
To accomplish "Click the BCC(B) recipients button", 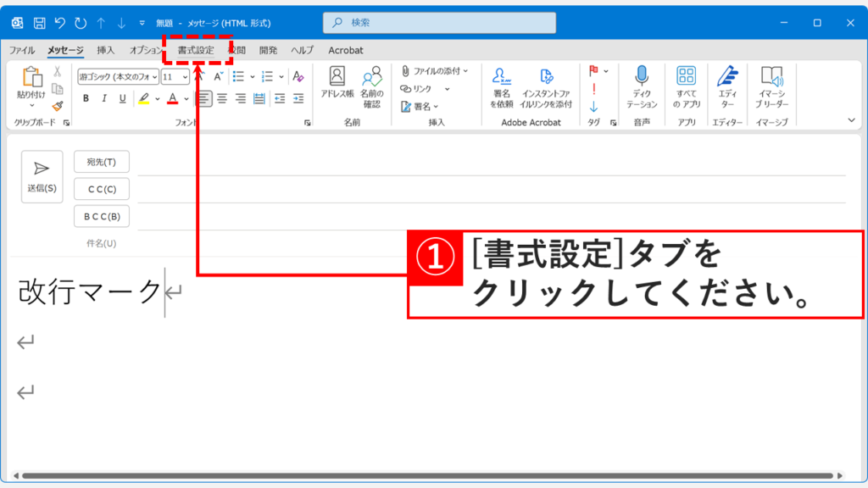I will pyautogui.click(x=101, y=216).
